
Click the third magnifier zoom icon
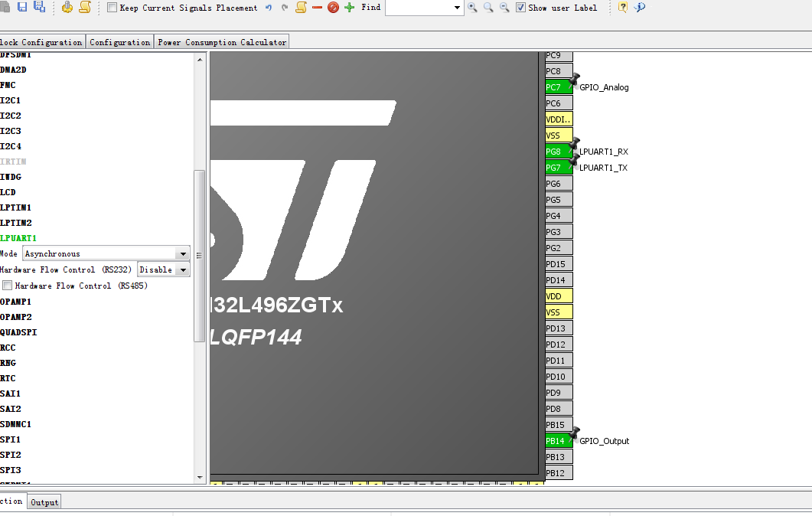(504, 7)
